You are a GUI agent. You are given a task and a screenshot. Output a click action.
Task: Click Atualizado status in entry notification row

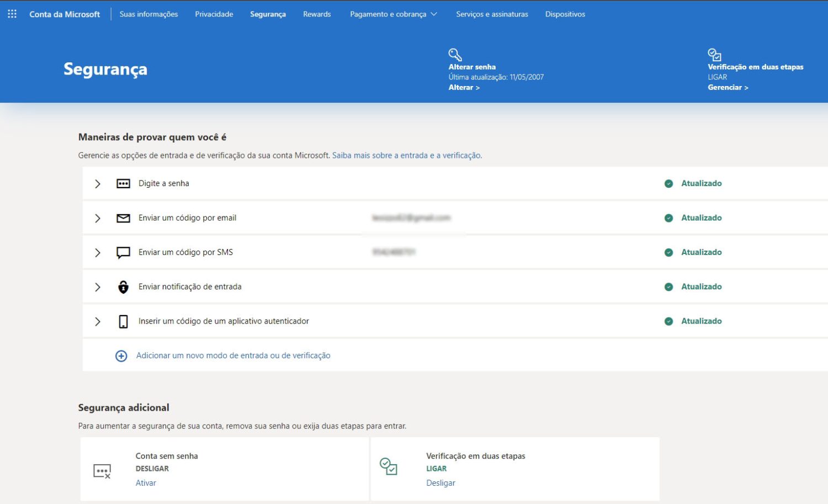[702, 287]
